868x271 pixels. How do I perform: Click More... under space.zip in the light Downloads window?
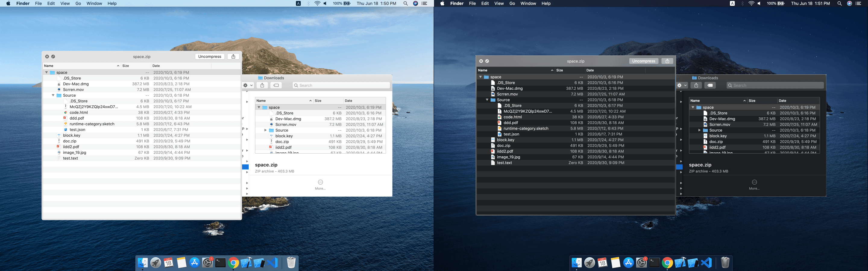(320, 185)
